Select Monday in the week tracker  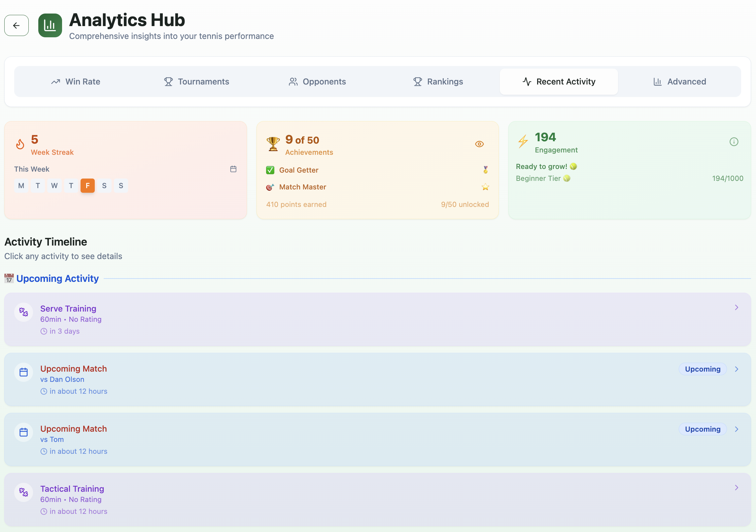click(x=21, y=185)
